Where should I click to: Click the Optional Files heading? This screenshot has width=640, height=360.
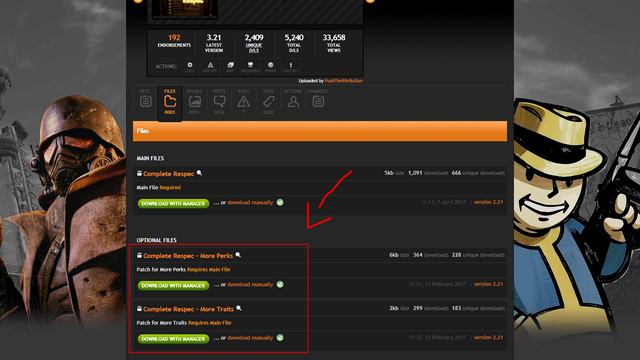(156, 240)
